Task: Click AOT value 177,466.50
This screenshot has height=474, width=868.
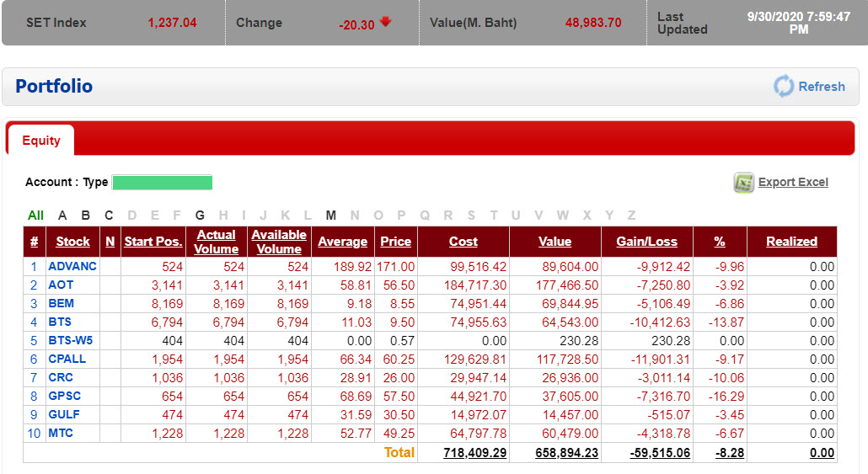Action: pyautogui.click(x=567, y=285)
